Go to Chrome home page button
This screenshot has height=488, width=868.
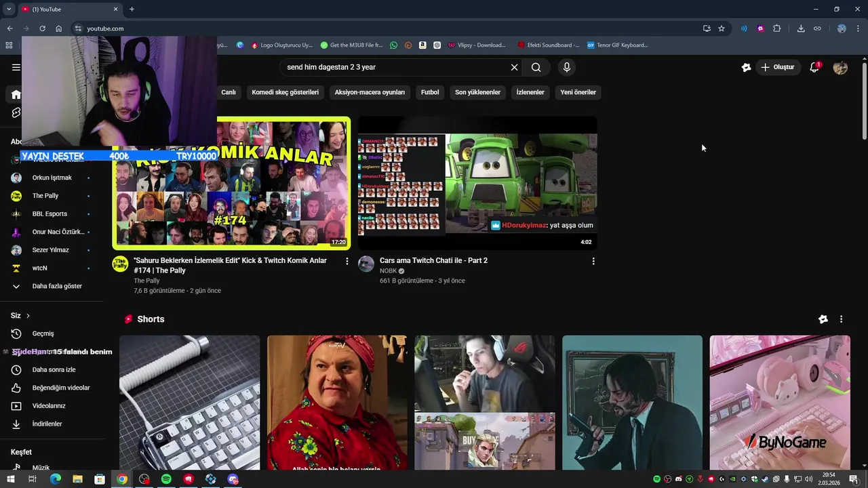(58, 28)
